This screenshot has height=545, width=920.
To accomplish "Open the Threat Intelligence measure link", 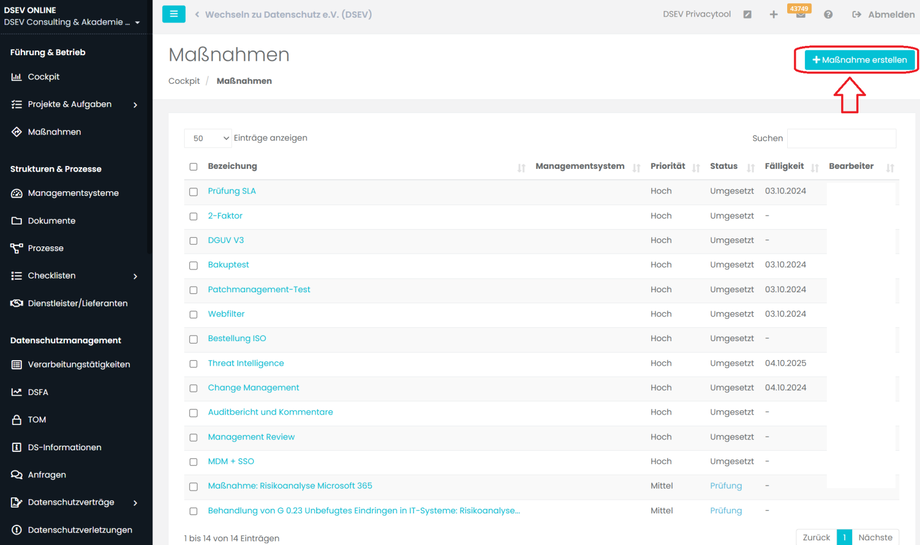I will 246,363.
